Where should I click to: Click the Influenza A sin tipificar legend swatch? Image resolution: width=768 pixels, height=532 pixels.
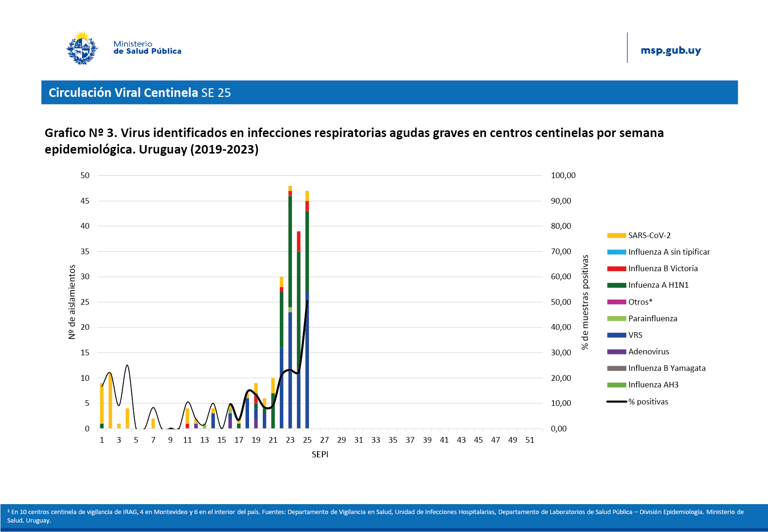pos(616,252)
